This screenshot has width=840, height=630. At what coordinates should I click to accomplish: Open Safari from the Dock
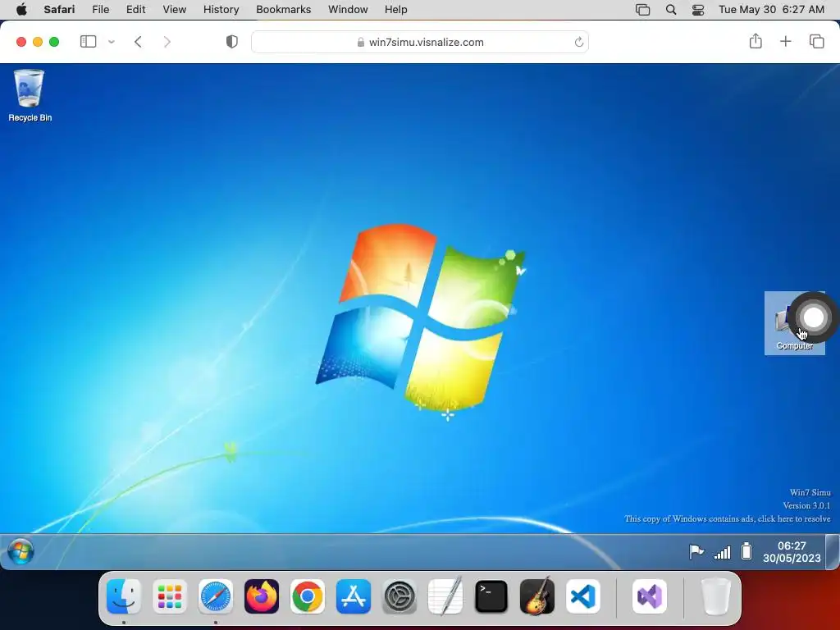216,596
